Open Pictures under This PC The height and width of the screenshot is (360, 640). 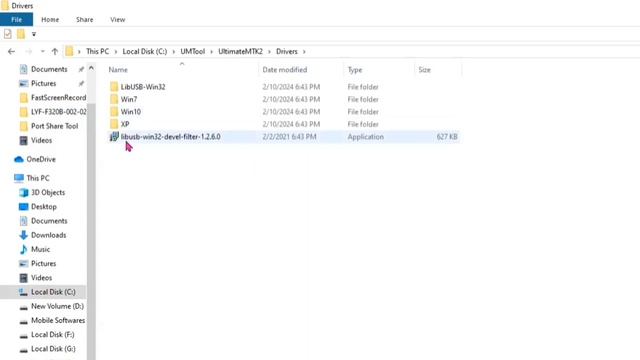(43, 264)
